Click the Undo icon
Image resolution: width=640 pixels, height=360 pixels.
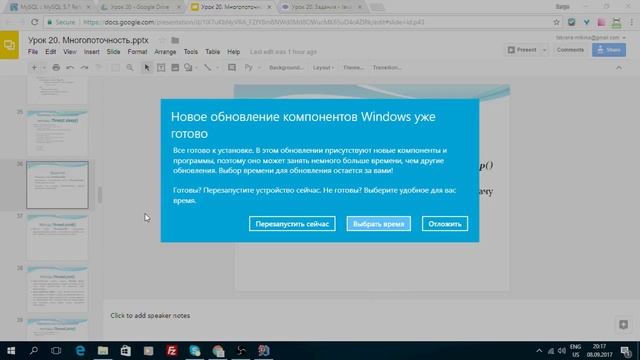coord(70,67)
